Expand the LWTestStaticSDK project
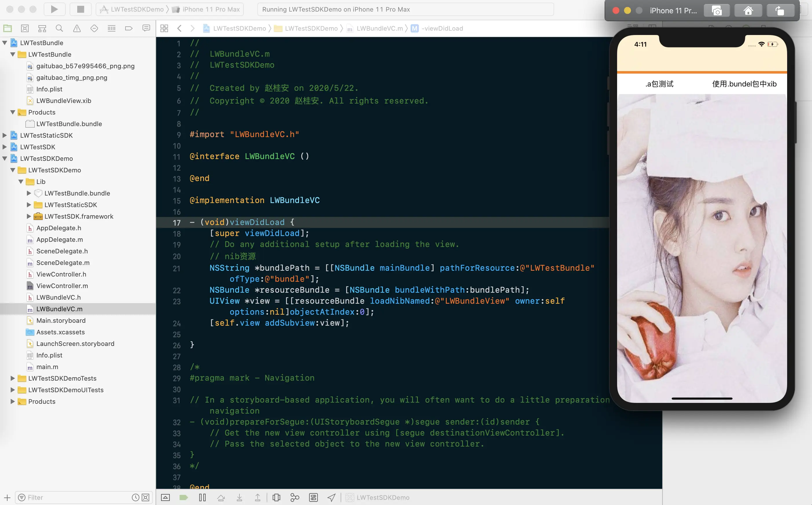 (5, 135)
